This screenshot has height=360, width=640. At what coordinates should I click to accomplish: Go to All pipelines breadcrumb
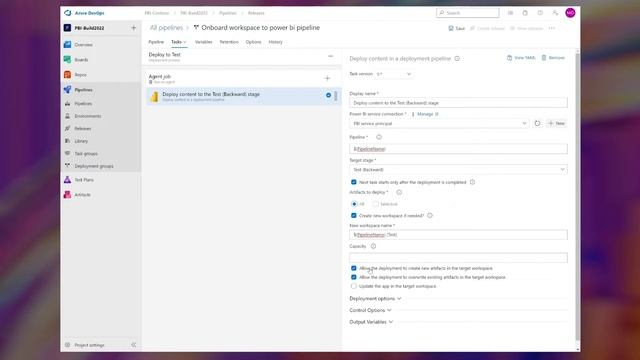point(166,28)
